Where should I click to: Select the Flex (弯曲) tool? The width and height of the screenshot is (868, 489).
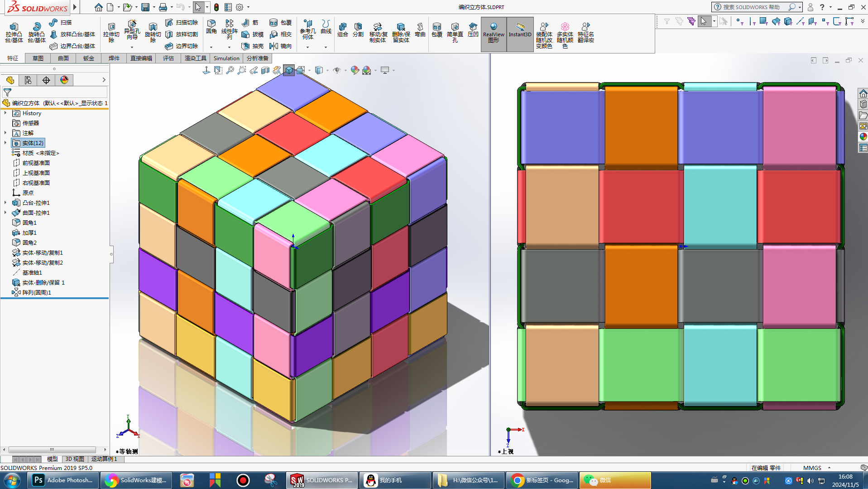(x=420, y=30)
